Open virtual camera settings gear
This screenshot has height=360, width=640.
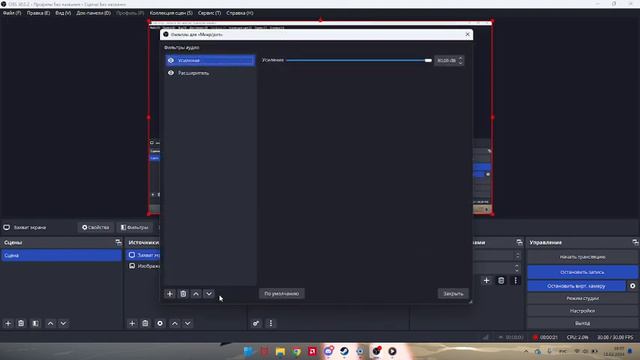(x=632, y=286)
